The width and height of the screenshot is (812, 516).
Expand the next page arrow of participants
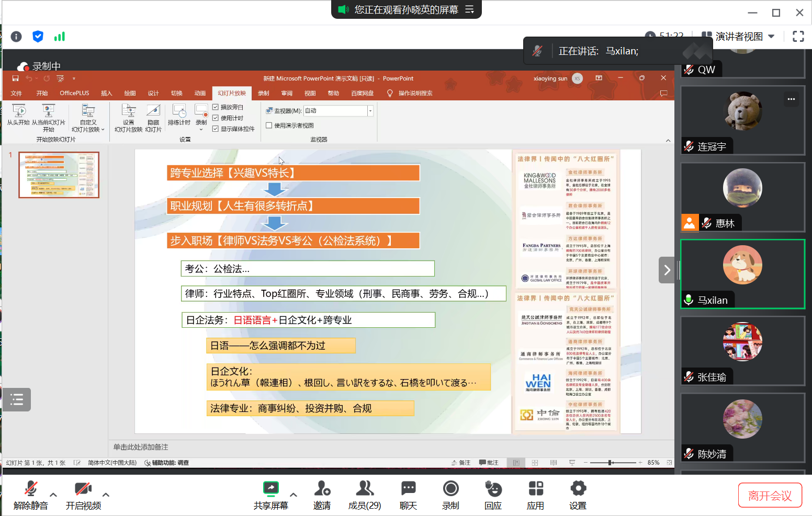pyautogui.click(x=667, y=270)
